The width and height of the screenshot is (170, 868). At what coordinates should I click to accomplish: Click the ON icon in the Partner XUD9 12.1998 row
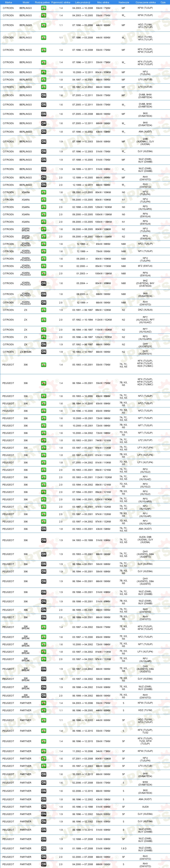pyautogui.click(x=43, y=807)
